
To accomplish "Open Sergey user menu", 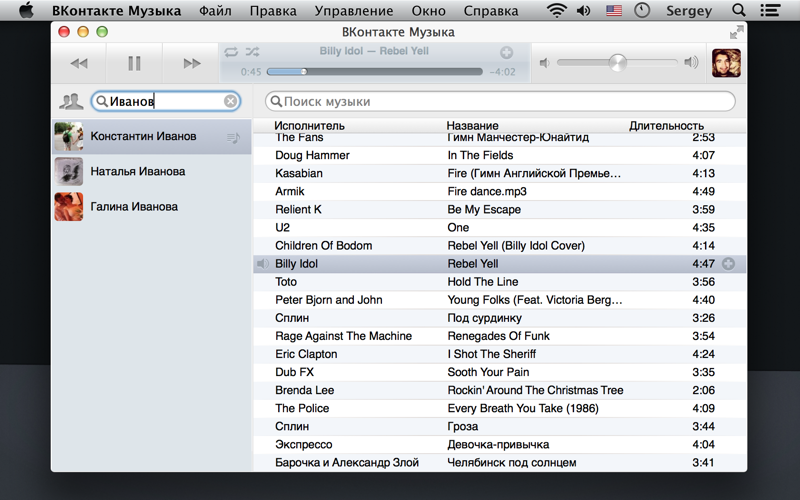I will point(689,11).
